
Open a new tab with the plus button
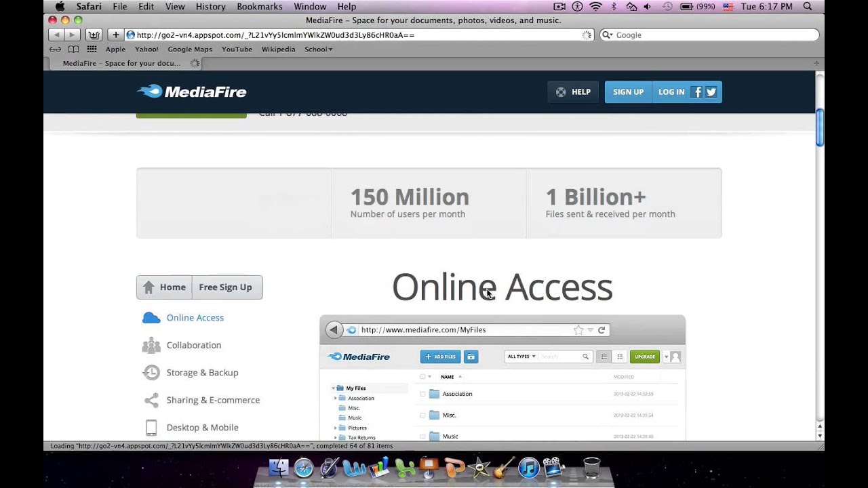(x=816, y=63)
